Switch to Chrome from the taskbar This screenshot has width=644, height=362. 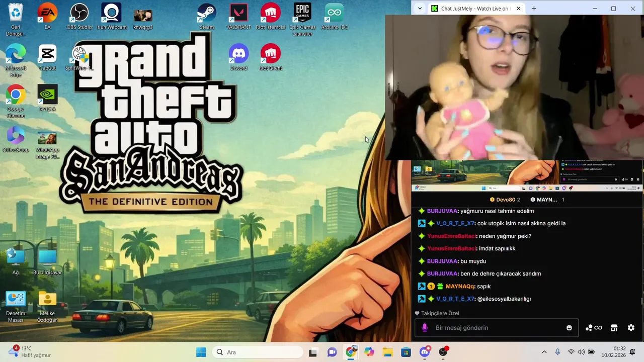pos(351,352)
